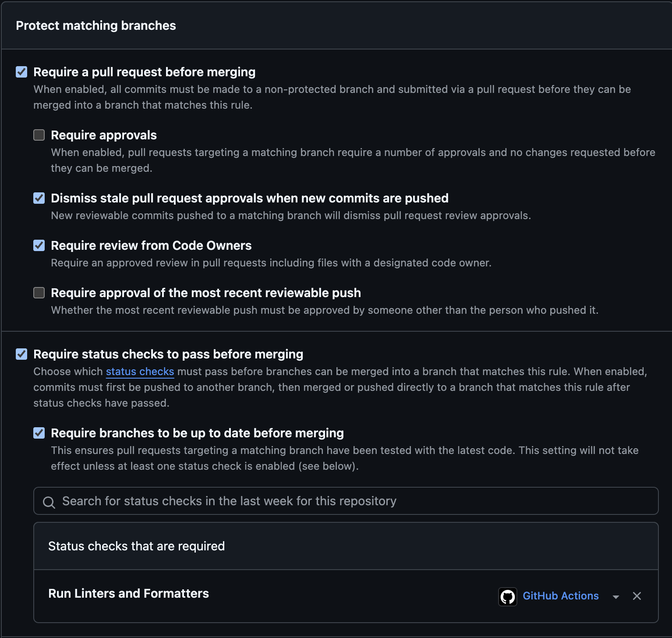Enable approval of most recent reviewable push
The width and height of the screenshot is (672, 638).
coord(39,293)
